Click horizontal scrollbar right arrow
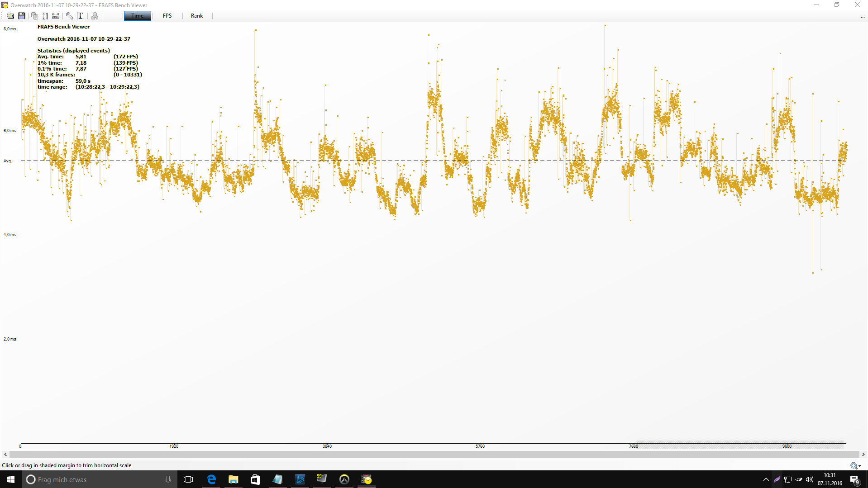Viewport: 868px width, 488px height. coord(863,455)
